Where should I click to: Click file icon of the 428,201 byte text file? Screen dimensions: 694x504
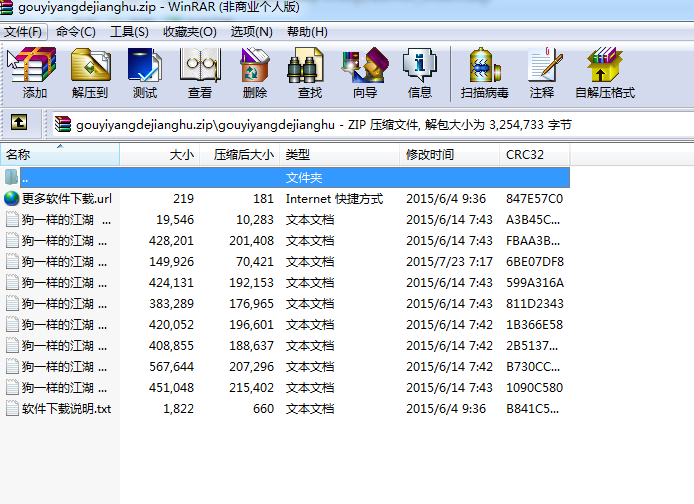[x=12, y=240]
